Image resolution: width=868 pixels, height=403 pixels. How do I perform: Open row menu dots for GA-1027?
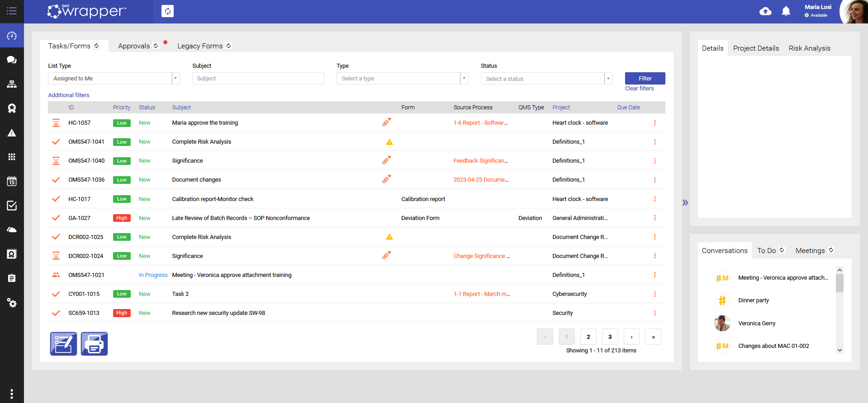(x=655, y=218)
